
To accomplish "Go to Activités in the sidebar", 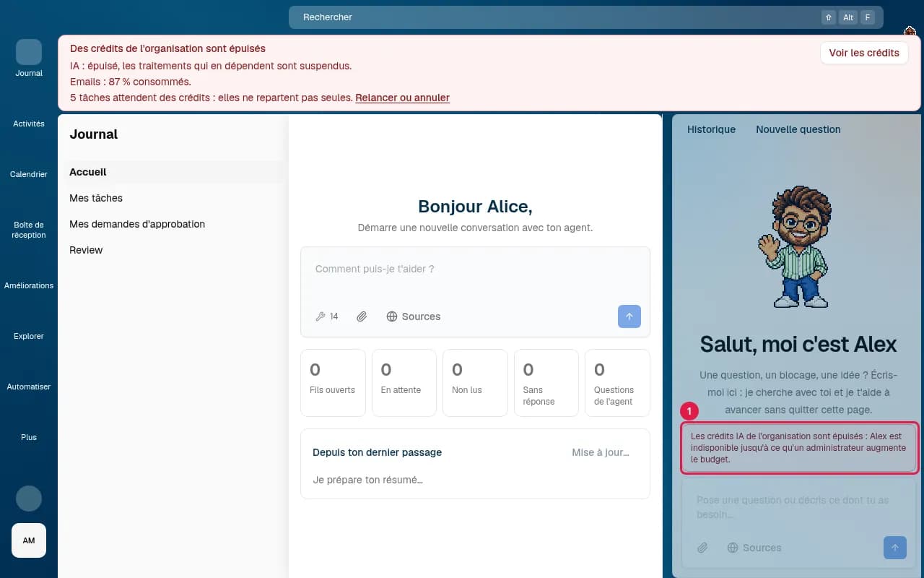I will [x=29, y=124].
